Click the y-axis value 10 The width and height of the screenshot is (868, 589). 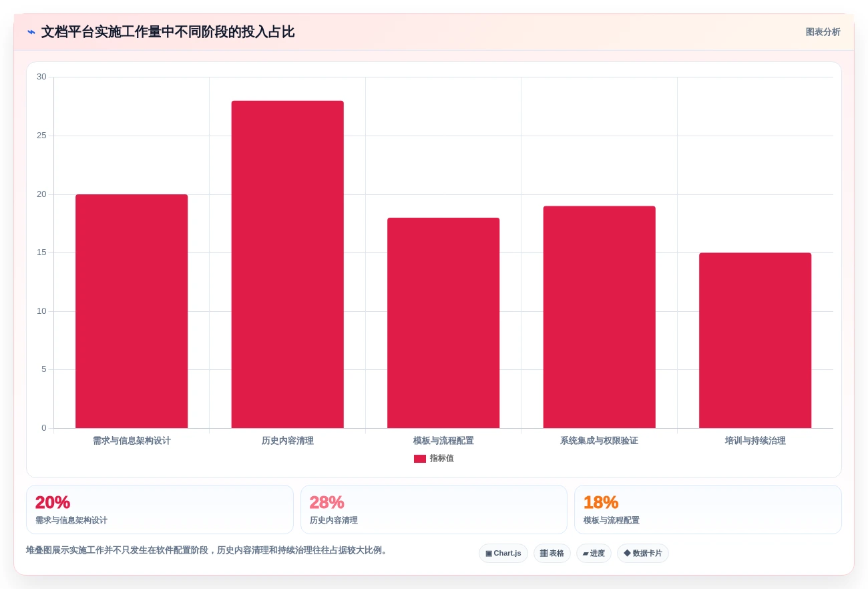click(x=41, y=311)
